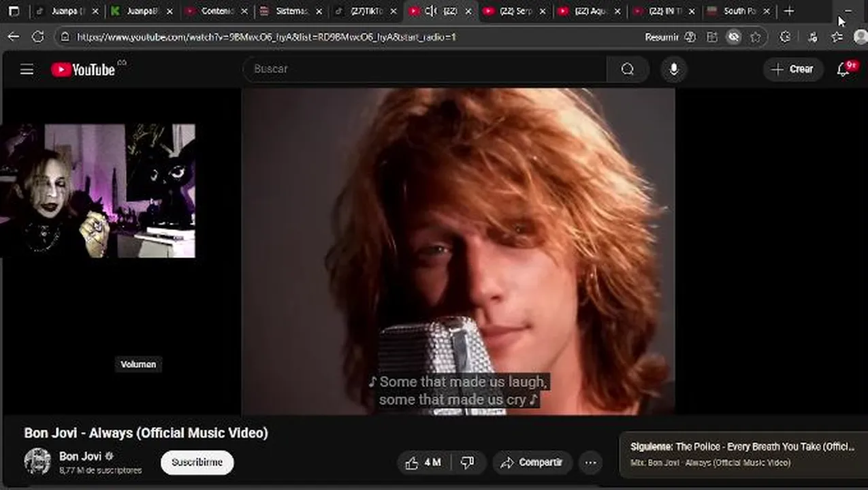Close the (27) TikTok tab
868x490 pixels.
(x=393, y=11)
